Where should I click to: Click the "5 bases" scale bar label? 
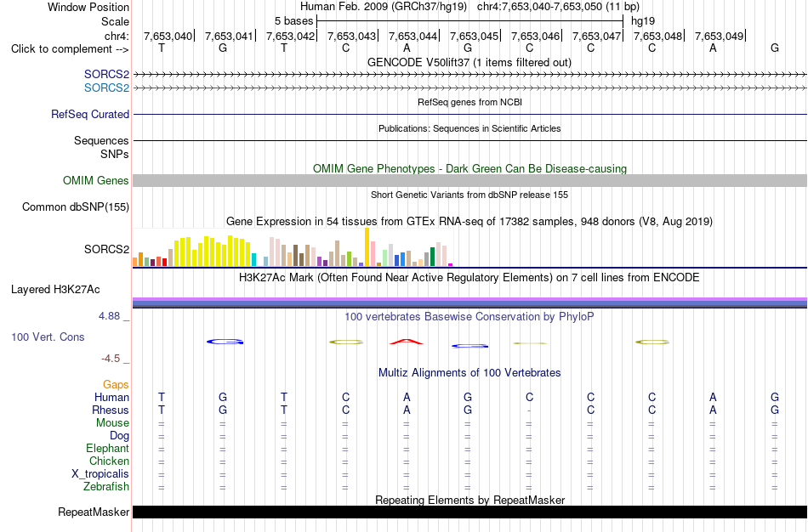(x=293, y=21)
